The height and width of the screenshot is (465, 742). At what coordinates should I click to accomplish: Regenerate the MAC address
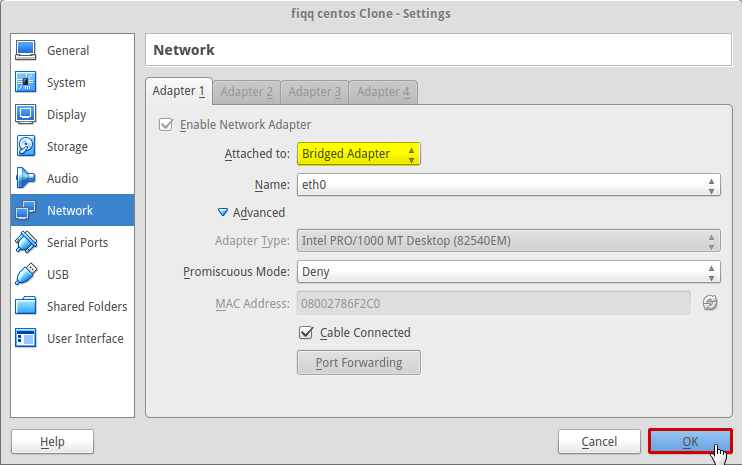[710, 303]
